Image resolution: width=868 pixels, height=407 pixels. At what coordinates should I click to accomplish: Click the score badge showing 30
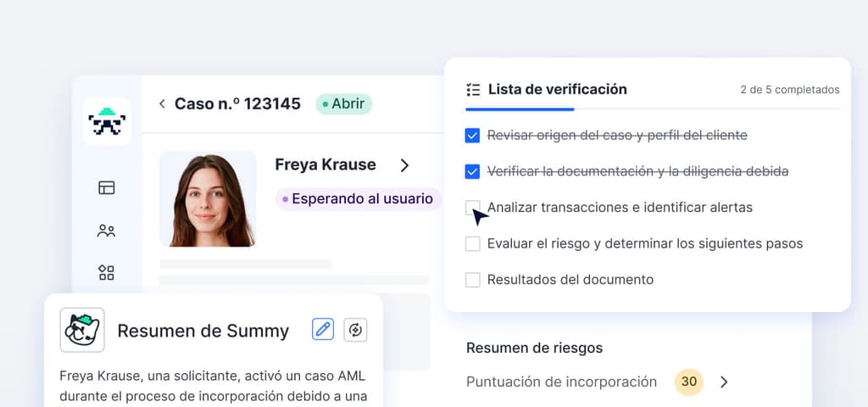point(689,382)
